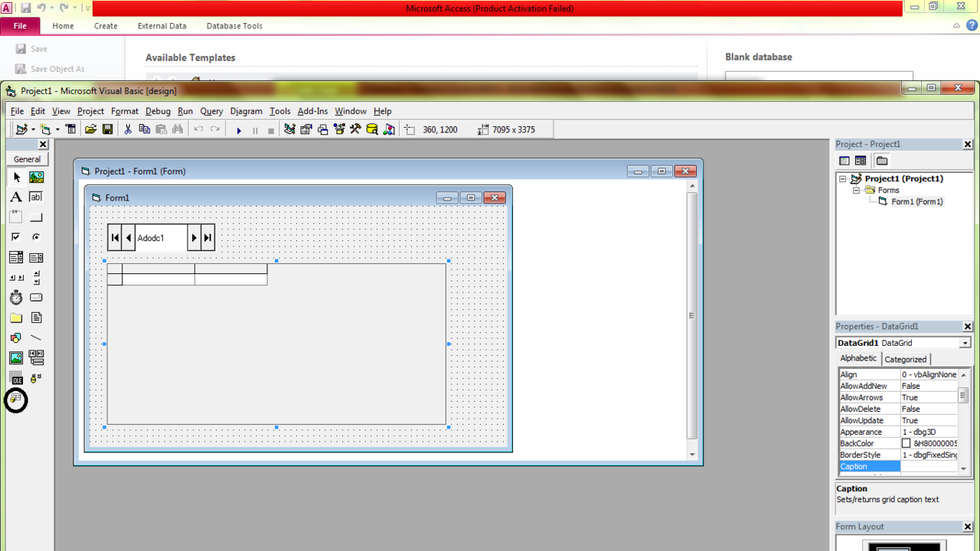Expand the Add Form dropdown arrow
The height and width of the screenshot is (551, 980).
click(57, 129)
